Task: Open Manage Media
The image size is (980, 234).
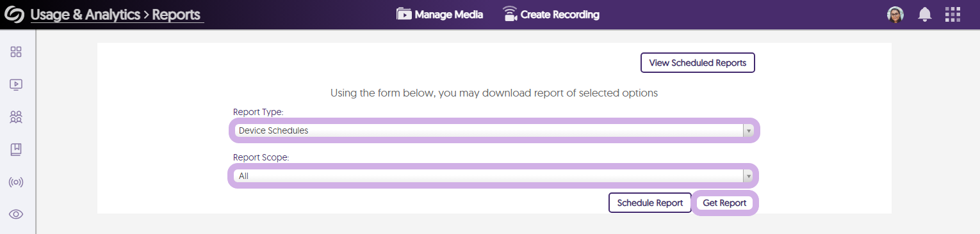Action: pyautogui.click(x=439, y=14)
